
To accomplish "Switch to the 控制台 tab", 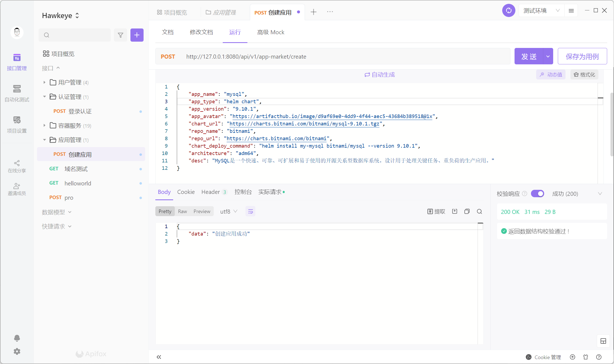I will coord(243,192).
